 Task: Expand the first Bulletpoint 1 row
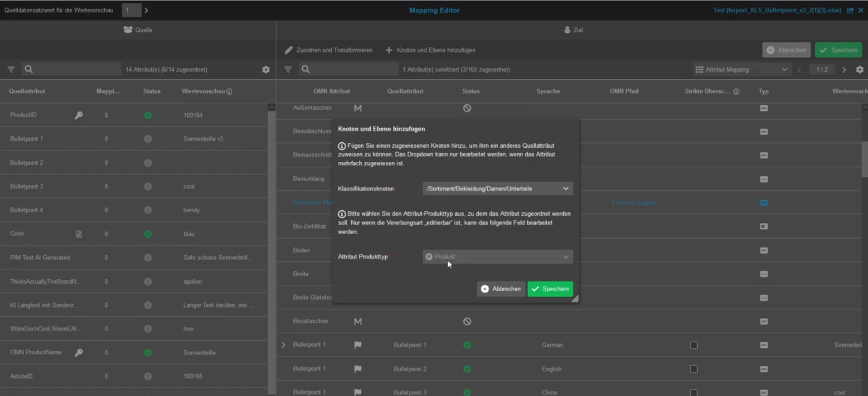tap(283, 345)
